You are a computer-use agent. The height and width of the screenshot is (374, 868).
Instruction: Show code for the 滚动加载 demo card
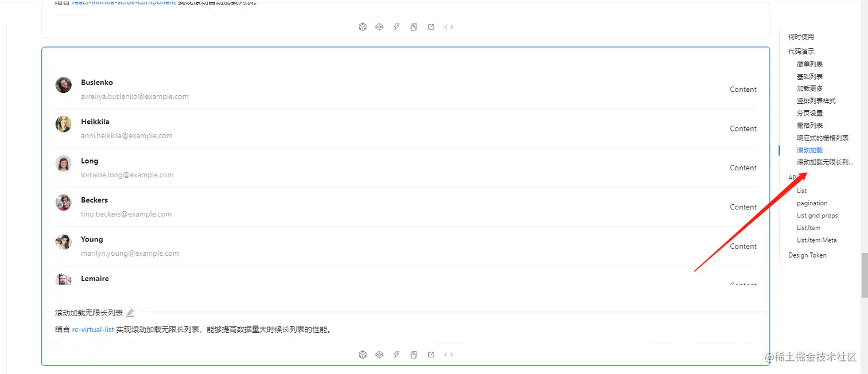[449, 27]
